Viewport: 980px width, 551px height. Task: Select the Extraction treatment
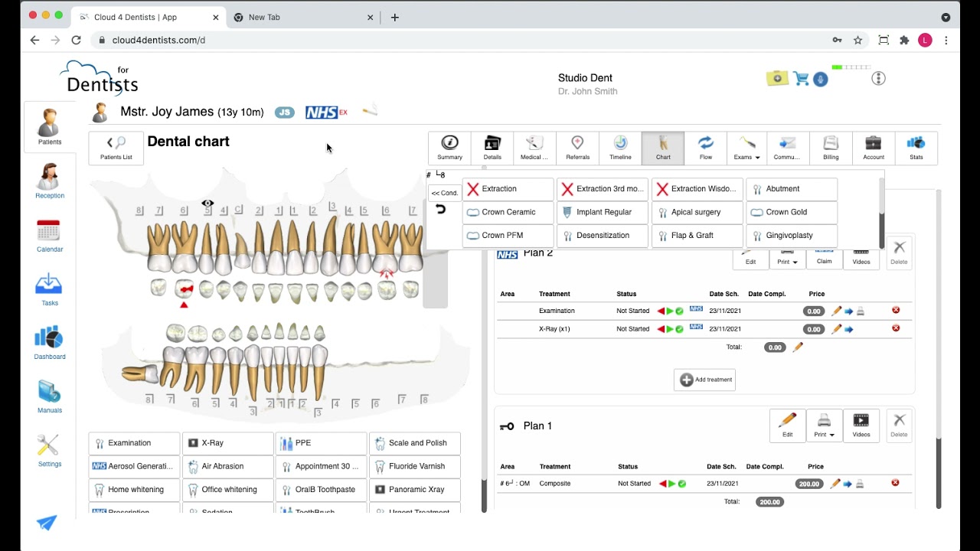[508, 189]
